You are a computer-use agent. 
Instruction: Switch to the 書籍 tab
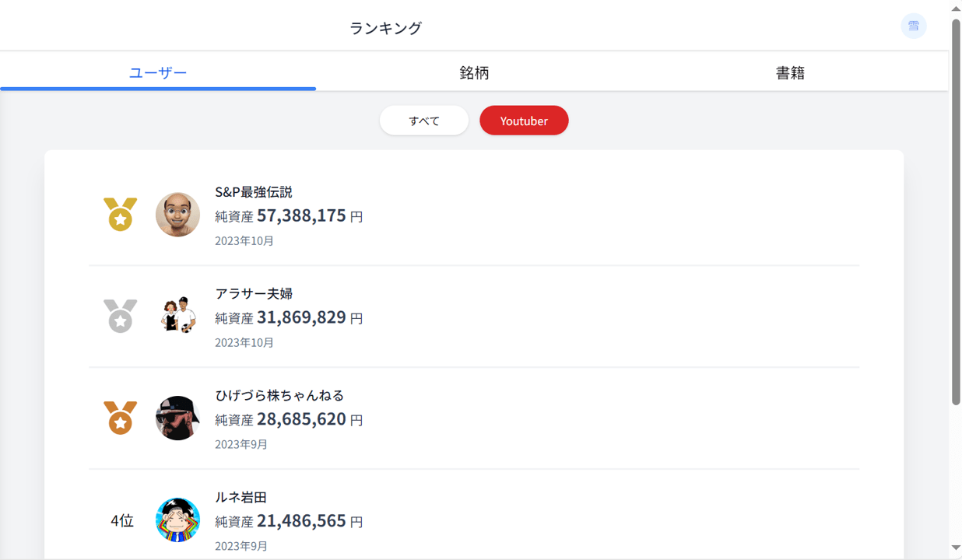point(790,72)
